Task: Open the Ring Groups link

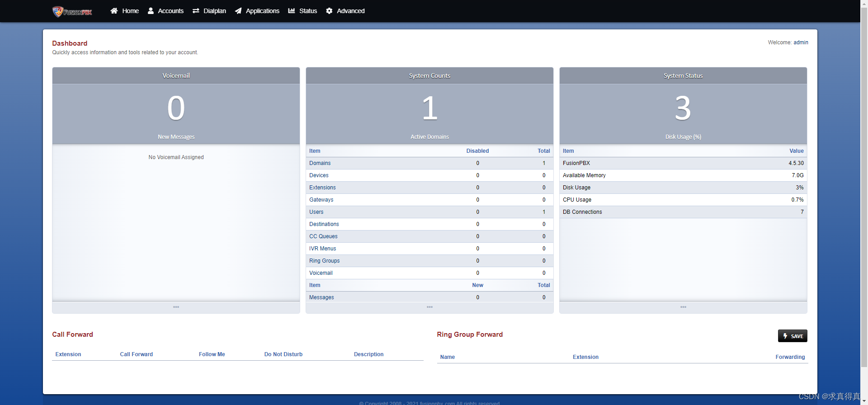Action: (x=324, y=261)
